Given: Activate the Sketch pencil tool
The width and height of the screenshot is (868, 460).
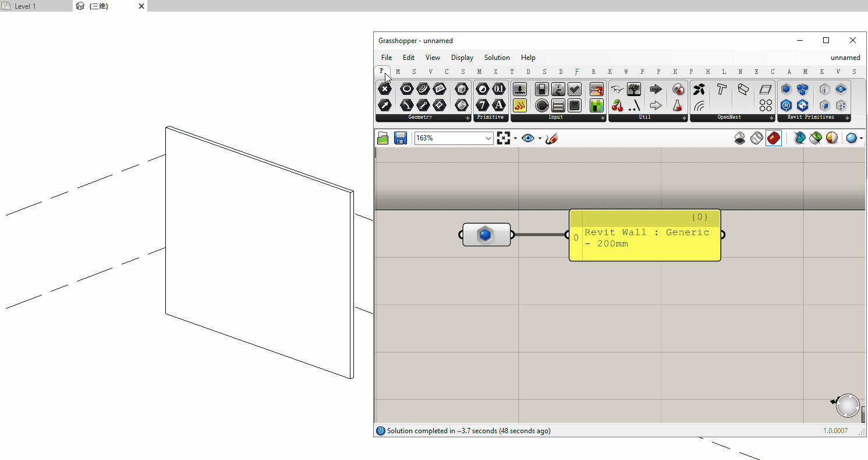Looking at the screenshot, I should (x=551, y=138).
